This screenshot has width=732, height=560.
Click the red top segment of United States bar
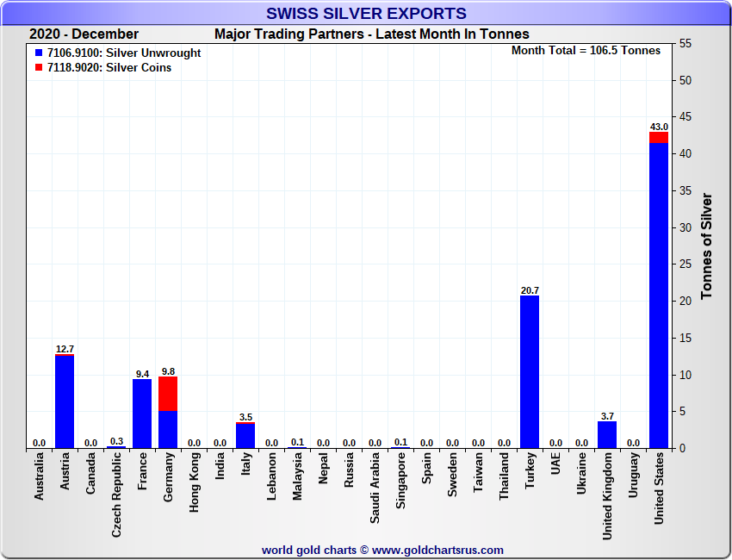659,137
